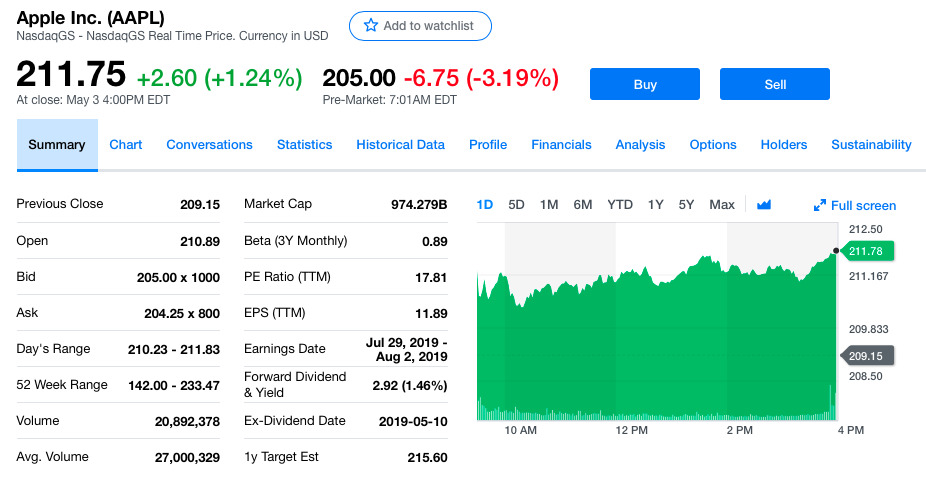This screenshot has height=477, width=926.
Task: Select the YTD chart range
Action: 620,205
